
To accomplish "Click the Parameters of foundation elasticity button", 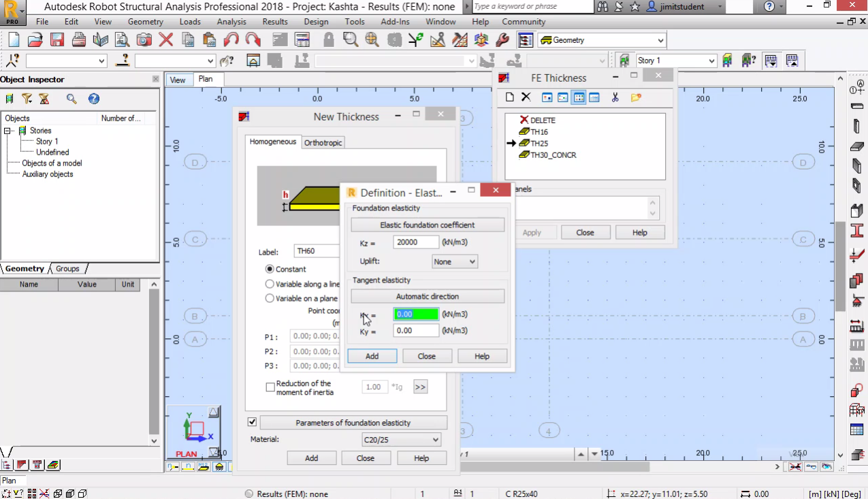I will 353,423.
